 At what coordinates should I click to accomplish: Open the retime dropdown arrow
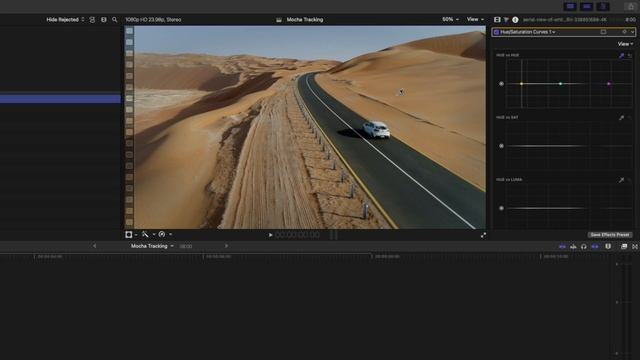coord(170,235)
